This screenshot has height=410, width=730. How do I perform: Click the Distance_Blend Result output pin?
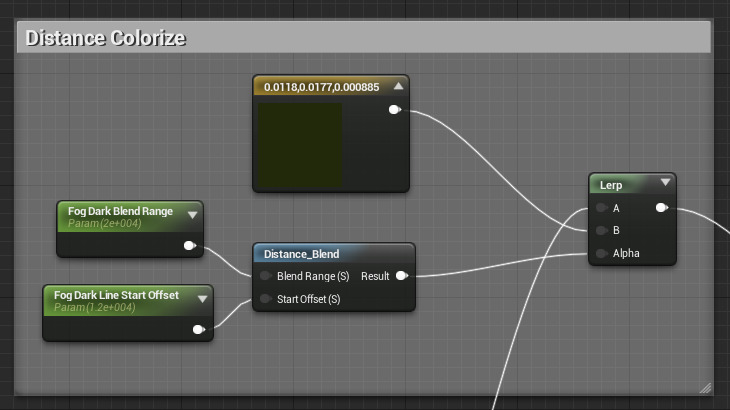[x=401, y=276]
